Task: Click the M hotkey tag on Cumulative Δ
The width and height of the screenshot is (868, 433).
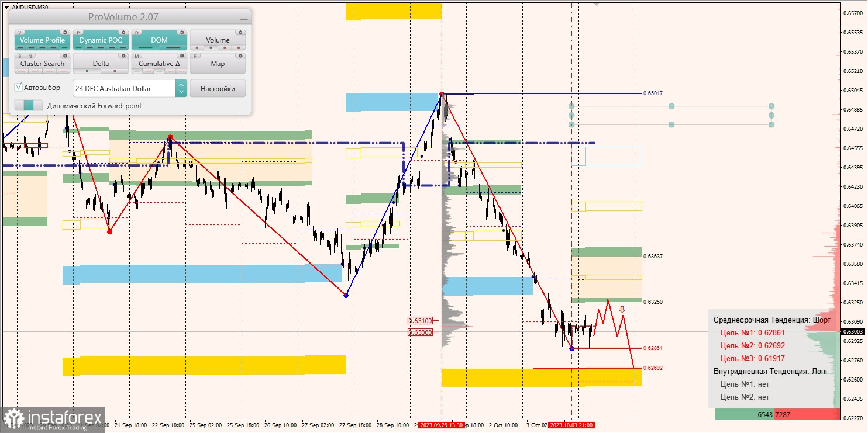Action: [x=137, y=56]
